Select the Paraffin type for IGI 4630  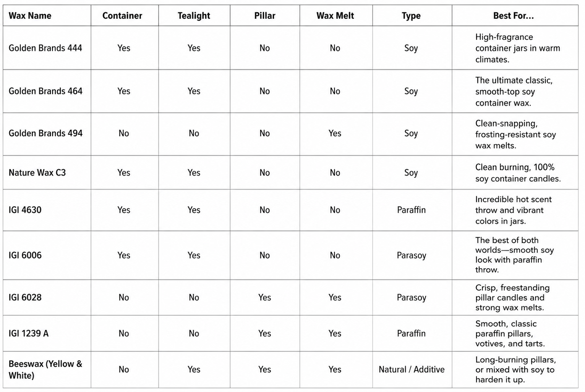(411, 210)
